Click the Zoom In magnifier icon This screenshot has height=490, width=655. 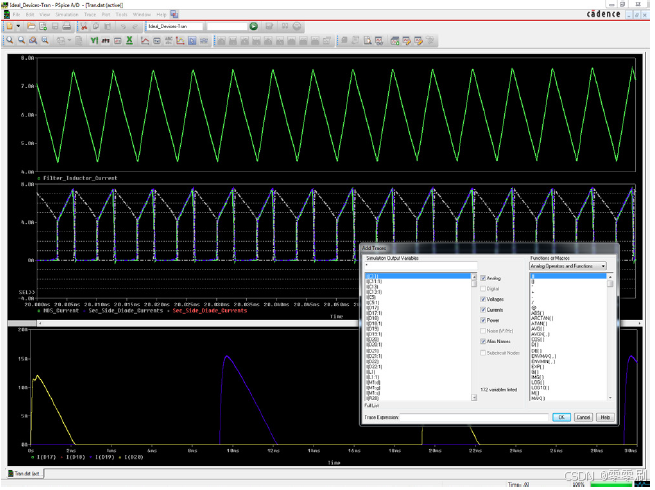pyautogui.click(x=9, y=41)
